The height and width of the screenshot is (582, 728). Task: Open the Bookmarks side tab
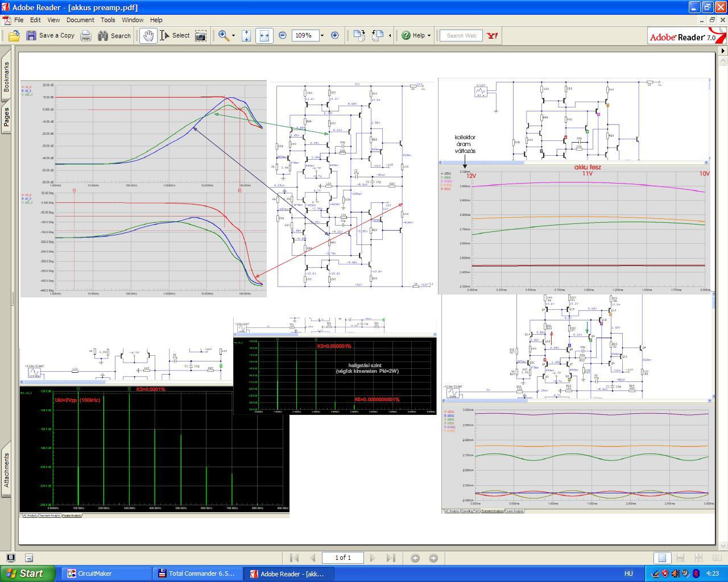click(6, 77)
